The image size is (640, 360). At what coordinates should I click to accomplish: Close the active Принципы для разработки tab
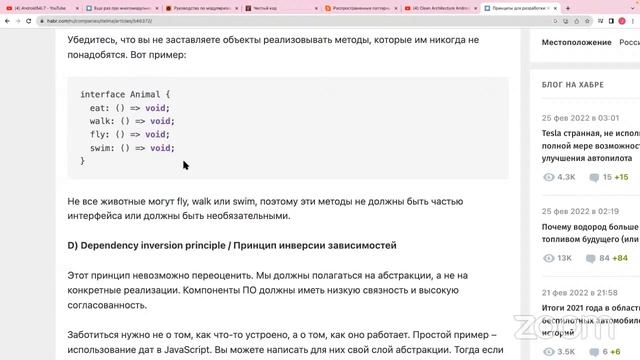point(555,8)
